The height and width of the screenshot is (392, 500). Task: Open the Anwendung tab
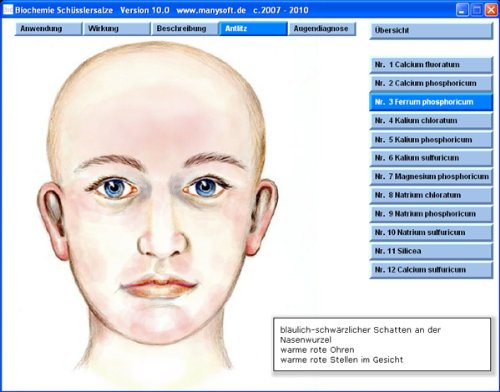click(x=48, y=29)
